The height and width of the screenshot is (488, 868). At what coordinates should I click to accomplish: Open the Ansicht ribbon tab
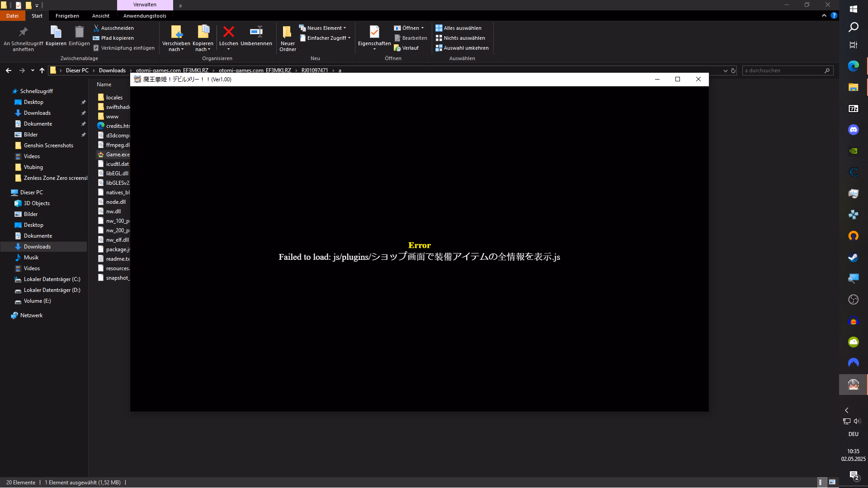(x=100, y=16)
